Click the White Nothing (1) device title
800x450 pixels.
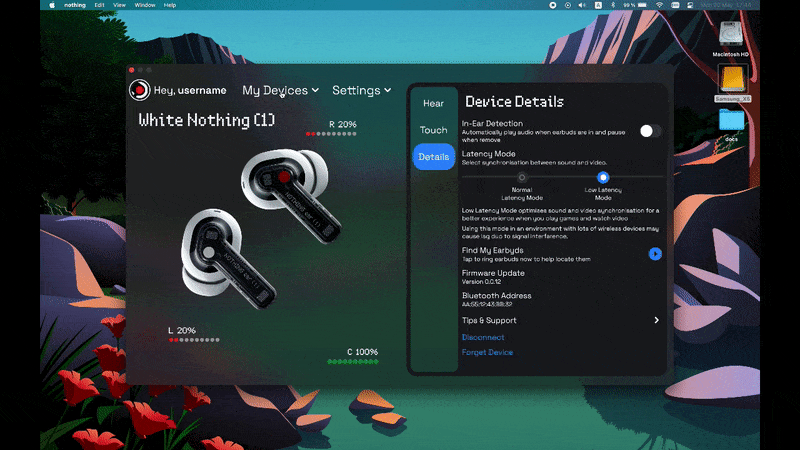[x=207, y=120]
